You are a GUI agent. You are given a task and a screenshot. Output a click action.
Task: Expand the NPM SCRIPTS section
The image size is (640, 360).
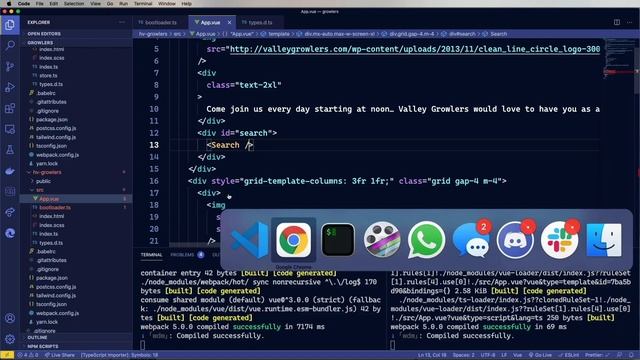pyautogui.click(x=43, y=347)
